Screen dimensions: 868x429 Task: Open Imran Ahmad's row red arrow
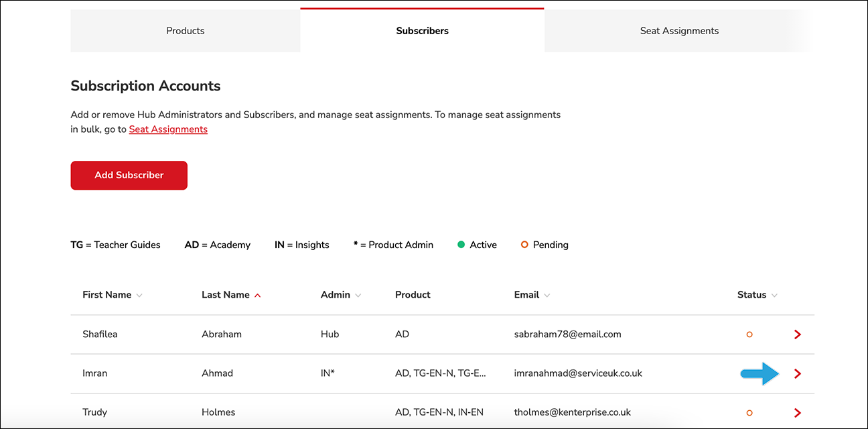pos(797,373)
